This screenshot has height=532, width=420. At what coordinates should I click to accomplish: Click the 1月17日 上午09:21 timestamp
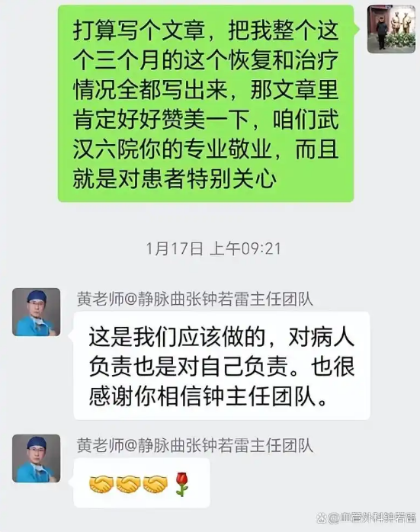pyautogui.click(x=213, y=248)
